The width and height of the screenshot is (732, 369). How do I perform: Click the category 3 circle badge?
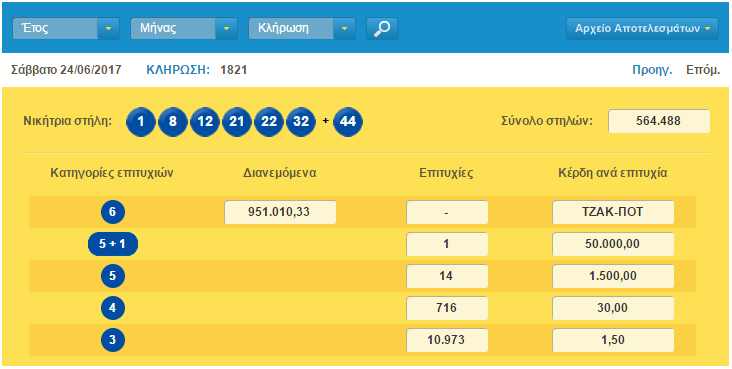[x=113, y=340]
